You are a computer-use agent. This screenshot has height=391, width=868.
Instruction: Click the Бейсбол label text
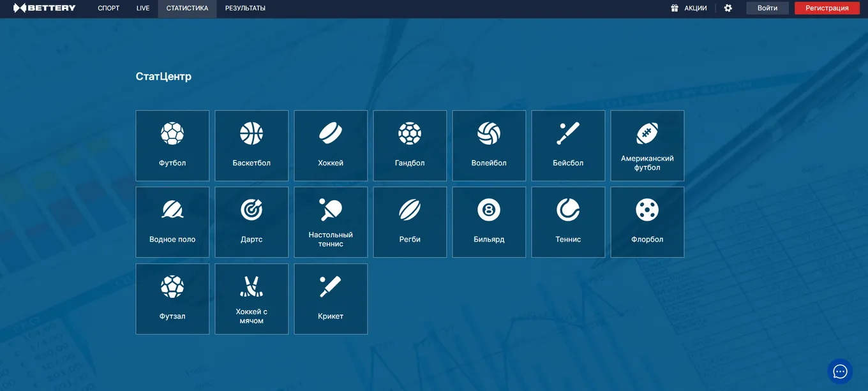click(568, 163)
